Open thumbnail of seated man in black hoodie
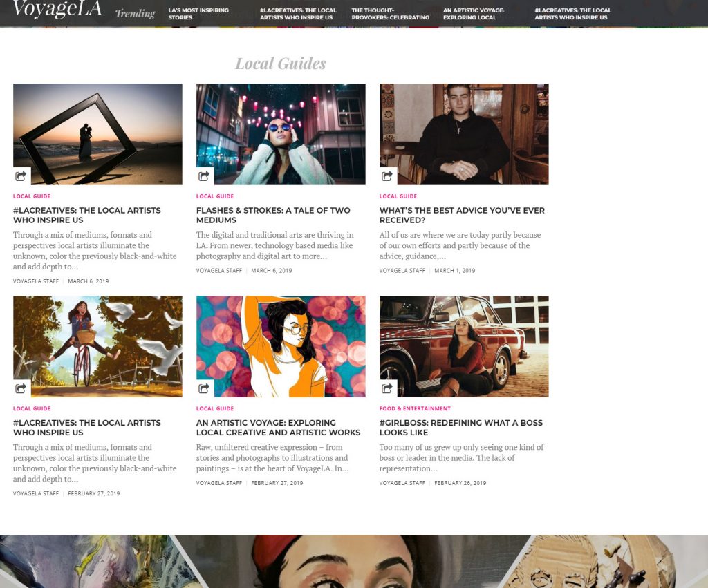 (x=464, y=134)
